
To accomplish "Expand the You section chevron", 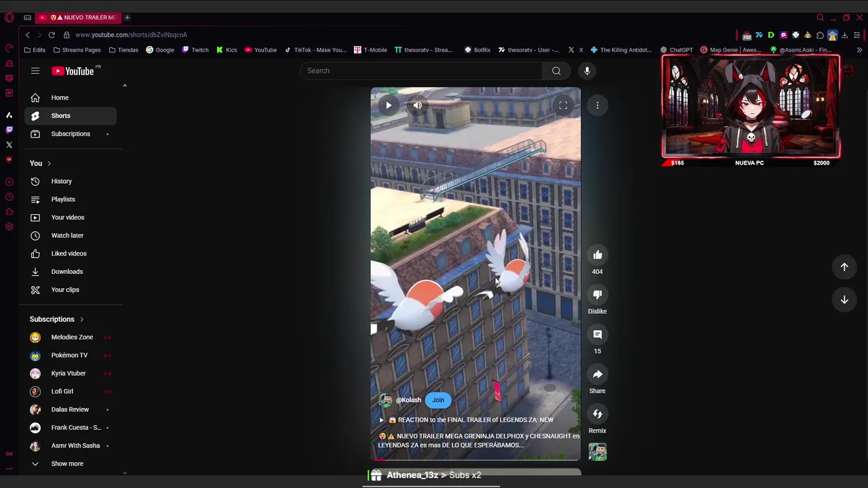I will (x=49, y=163).
